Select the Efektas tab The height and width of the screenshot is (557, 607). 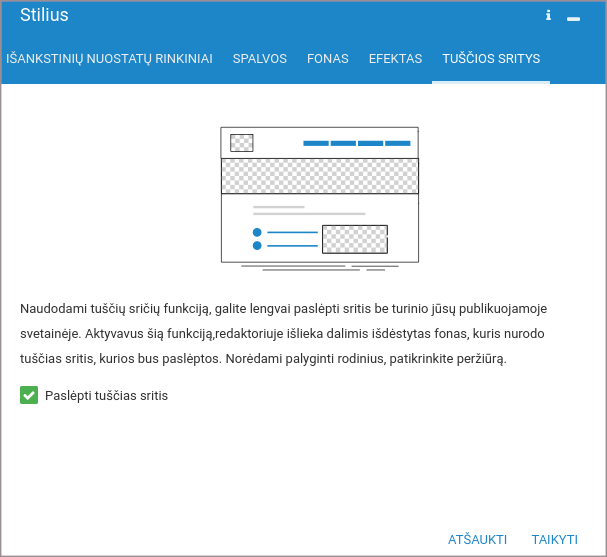(x=395, y=59)
